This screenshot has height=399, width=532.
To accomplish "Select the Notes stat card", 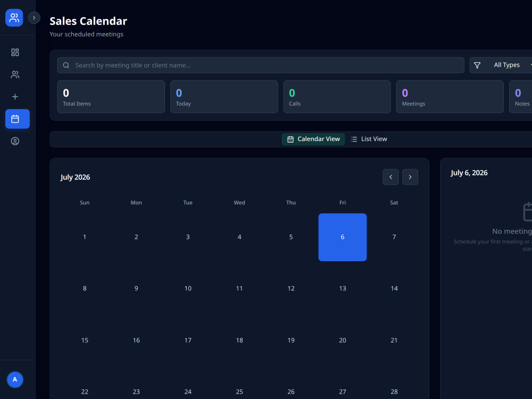I will click(521, 97).
